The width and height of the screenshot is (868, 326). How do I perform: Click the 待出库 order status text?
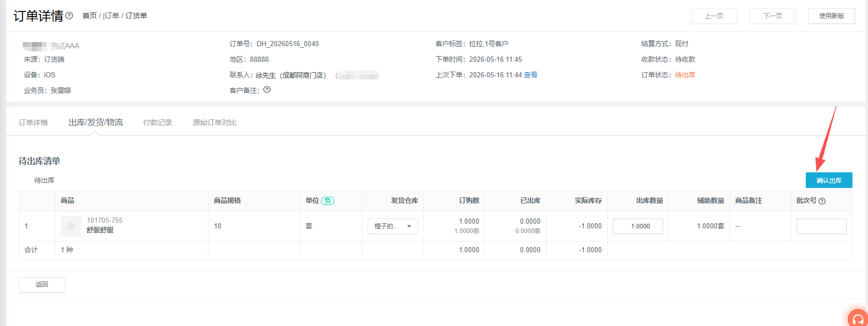click(685, 75)
